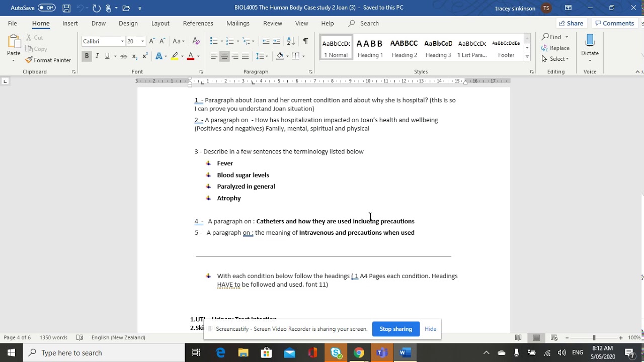The width and height of the screenshot is (644, 362).
Task: Increase paragraph indent
Action: tap(277, 41)
